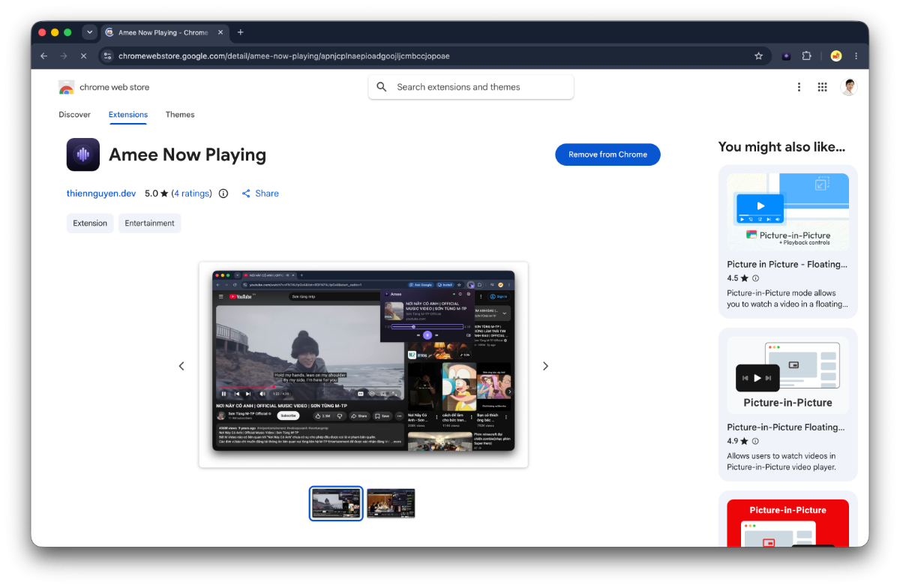Click the magnifier search icon
This screenshot has width=900, height=588.
point(382,87)
